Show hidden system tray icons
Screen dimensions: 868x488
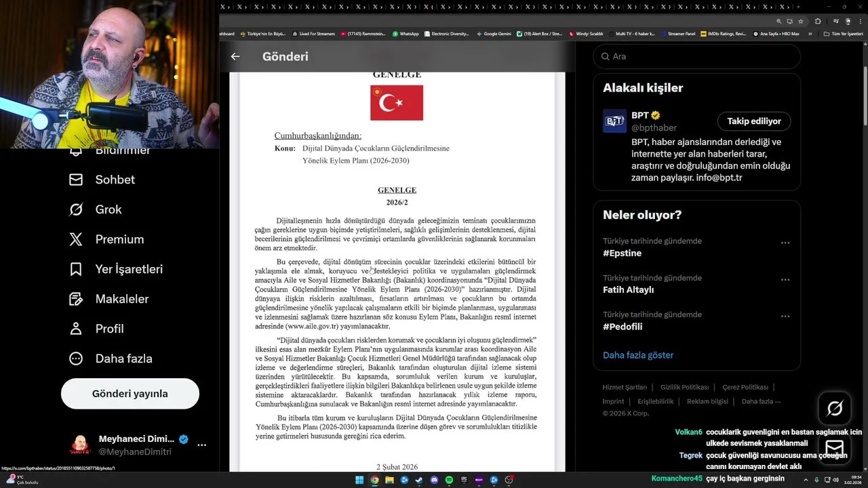(x=806, y=480)
